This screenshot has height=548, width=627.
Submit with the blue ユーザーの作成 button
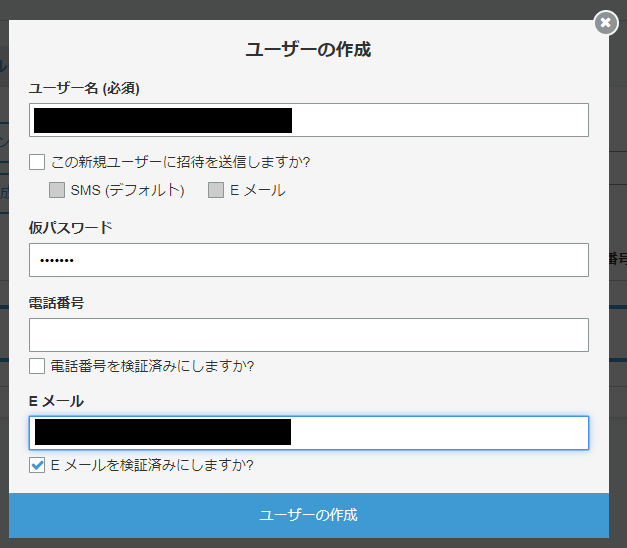tap(309, 515)
